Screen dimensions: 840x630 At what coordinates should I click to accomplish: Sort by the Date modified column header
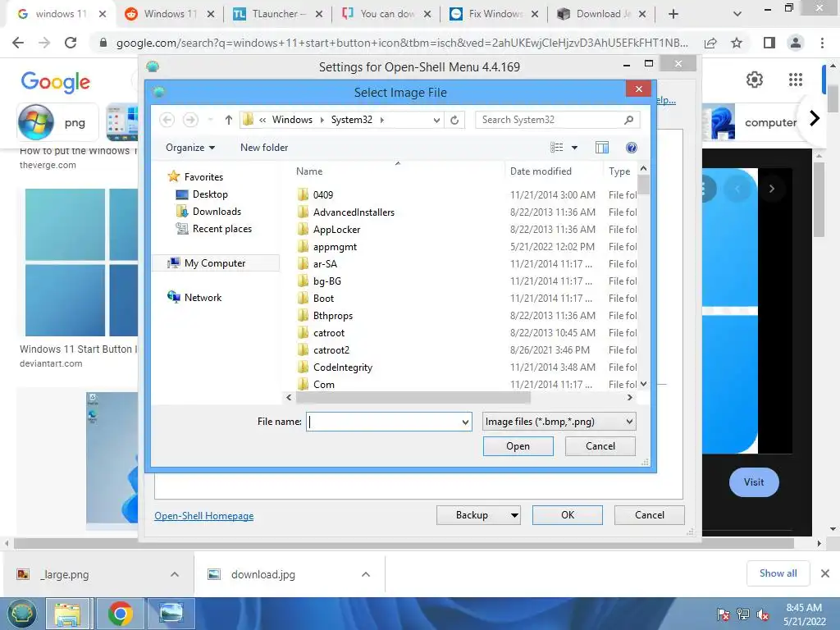click(541, 171)
